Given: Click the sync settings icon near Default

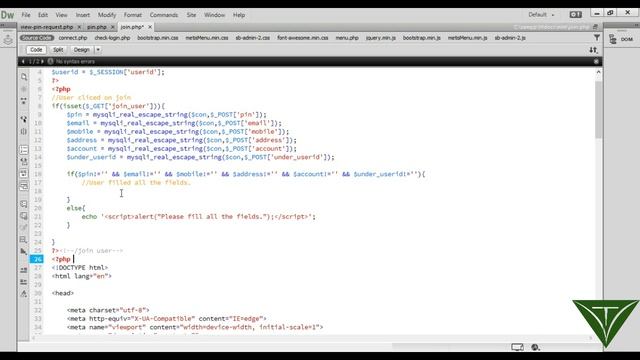Looking at the screenshot, I should [576, 15].
